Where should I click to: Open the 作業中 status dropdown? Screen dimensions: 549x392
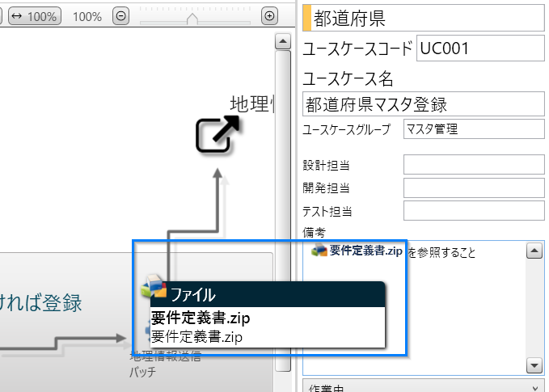click(424, 386)
